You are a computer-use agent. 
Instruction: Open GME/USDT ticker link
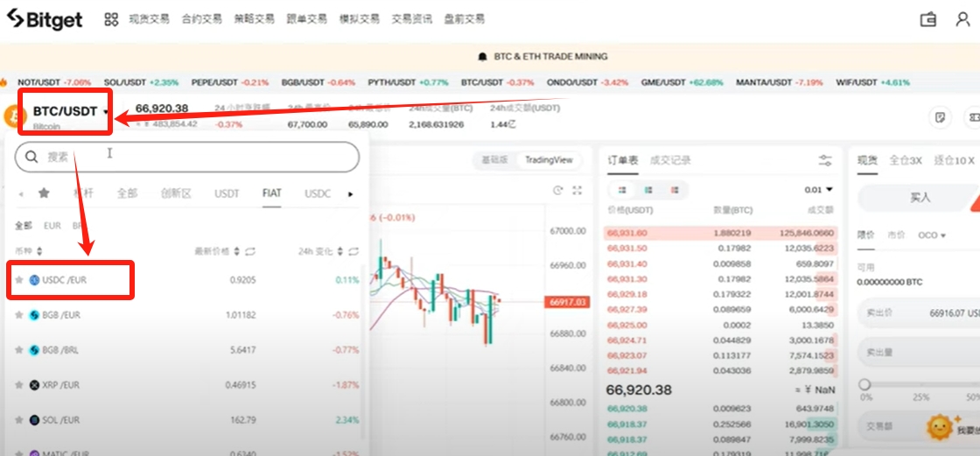click(682, 82)
